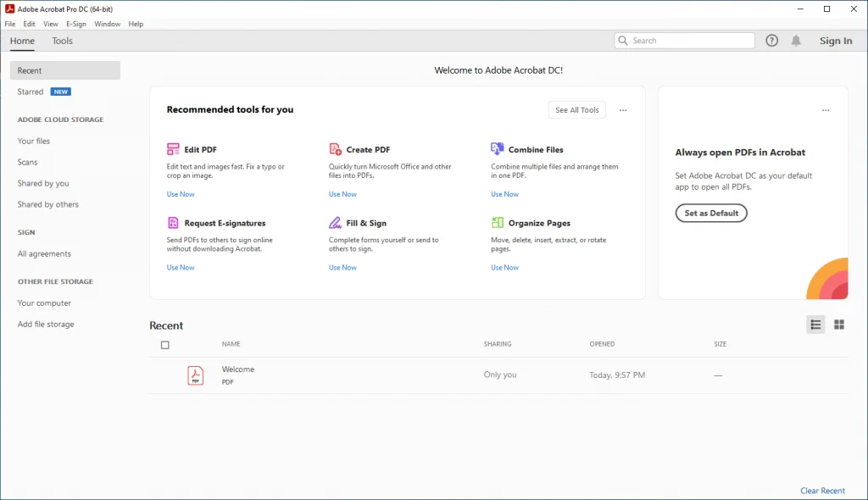
Task: Open Your computer file storage
Action: pos(44,303)
